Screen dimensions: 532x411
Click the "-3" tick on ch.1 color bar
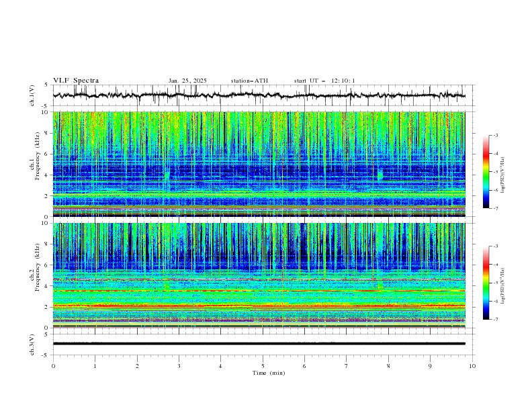(495, 135)
